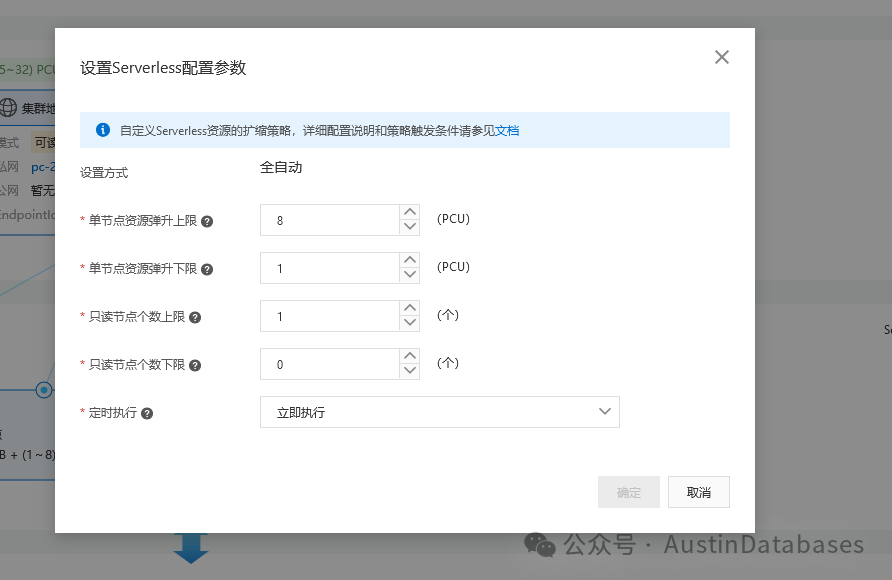This screenshot has height=580, width=892.
Task: Click the 全自动 setting mode text
Action: (281, 168)
